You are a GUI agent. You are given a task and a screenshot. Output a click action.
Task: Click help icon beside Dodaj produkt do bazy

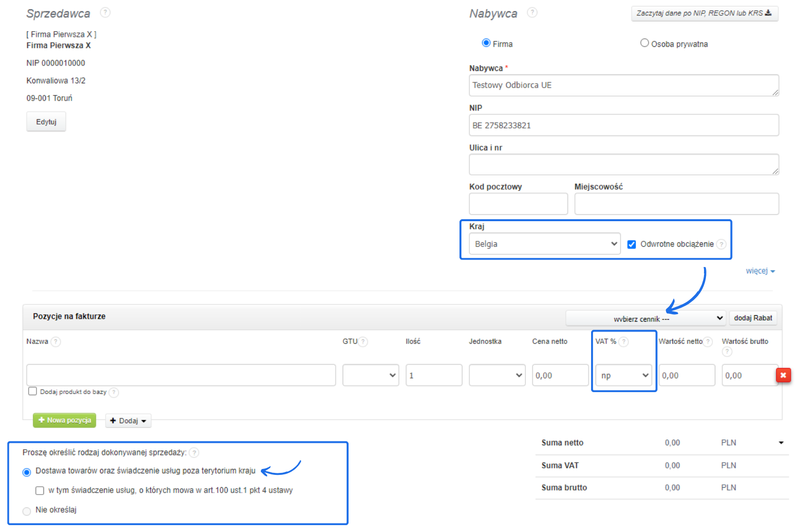pos(114,393)
